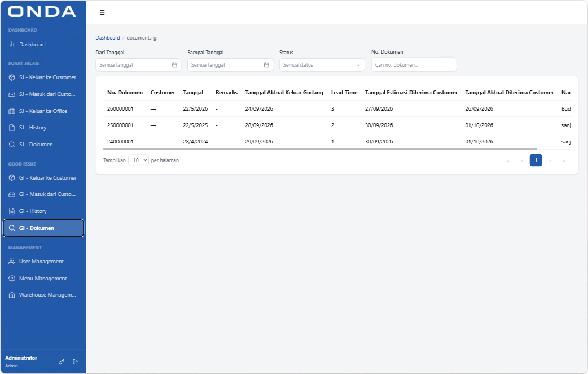This screenshot has height=374, width=588.
Task: Open the Semua status dropdown
Action: [322, 64]
